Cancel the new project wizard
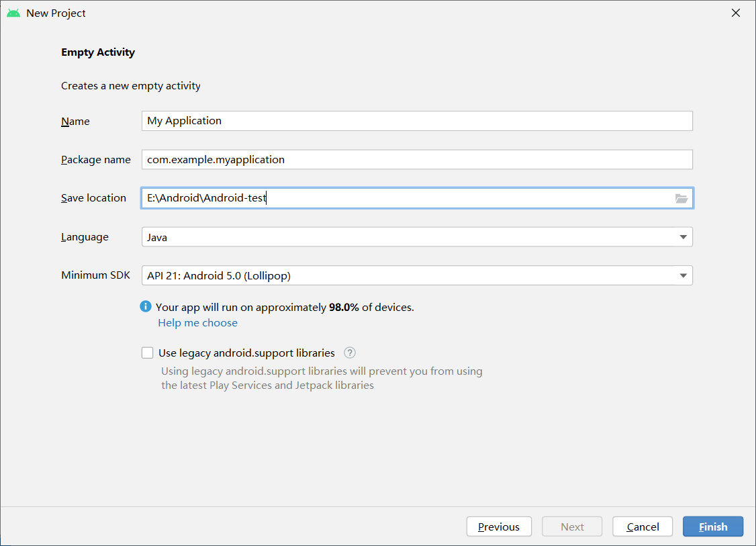 (643, 527)
